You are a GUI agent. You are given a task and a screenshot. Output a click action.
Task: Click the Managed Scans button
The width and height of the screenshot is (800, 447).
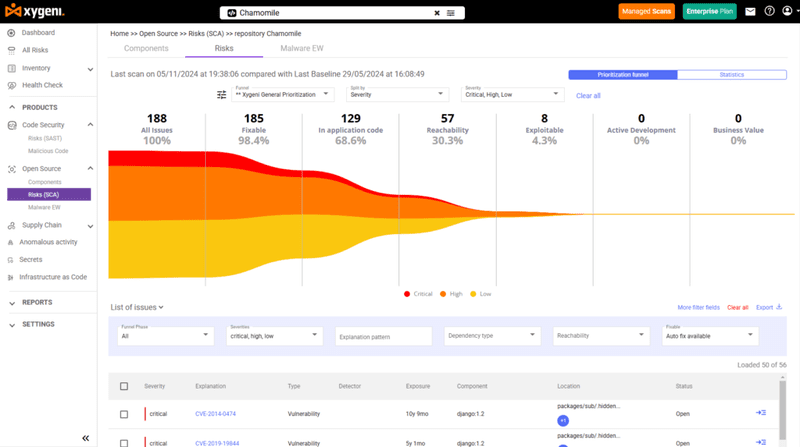[648, 12]
